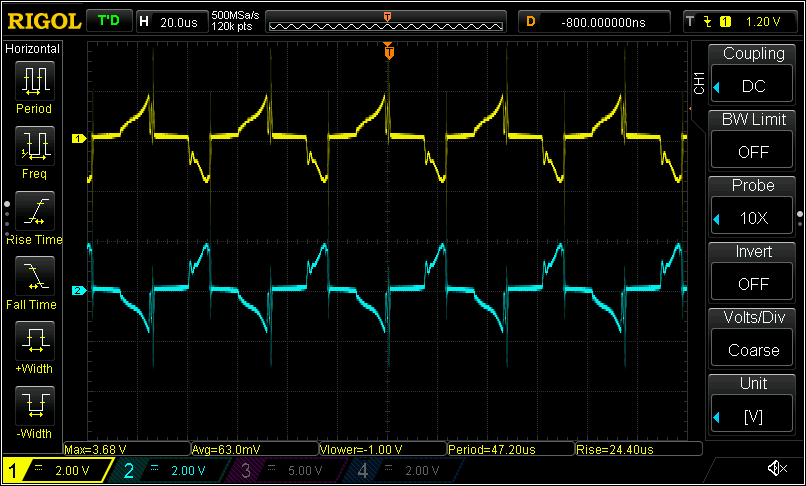The height and width of the screenshot is (486, 806).
Task: Click the trigger level 1.20 V readout
Action: point(762,21)
